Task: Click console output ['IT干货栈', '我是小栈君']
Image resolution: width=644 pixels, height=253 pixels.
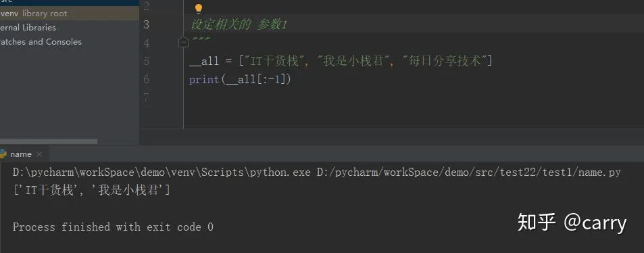Action: coord(91,191)
